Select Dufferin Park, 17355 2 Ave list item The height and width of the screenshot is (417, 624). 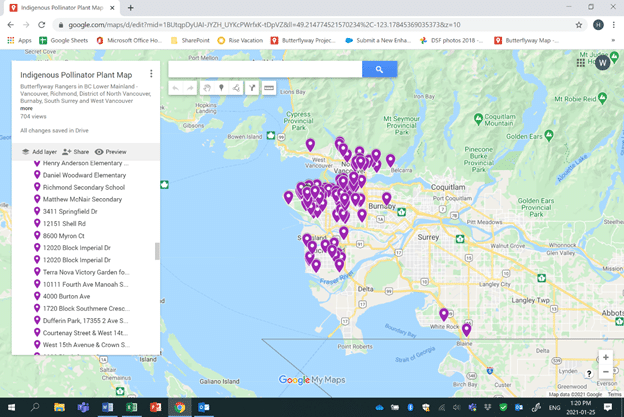click(x=86, y=321)
